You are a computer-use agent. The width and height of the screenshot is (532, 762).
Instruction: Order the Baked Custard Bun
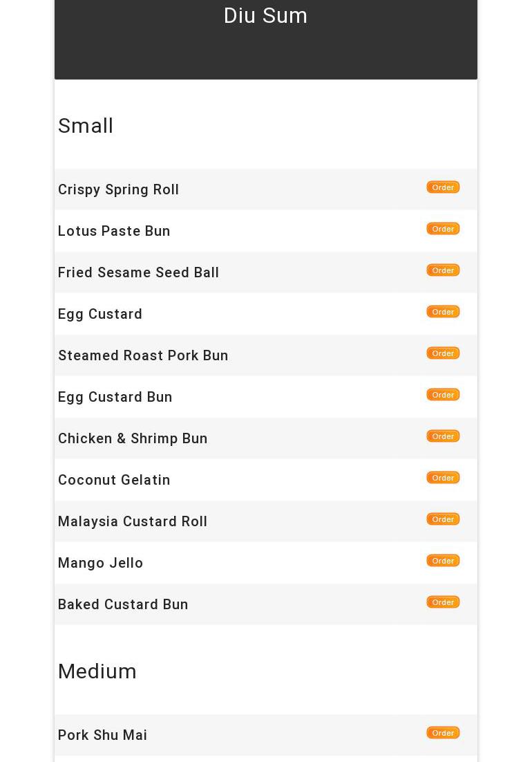pos(443,602)
